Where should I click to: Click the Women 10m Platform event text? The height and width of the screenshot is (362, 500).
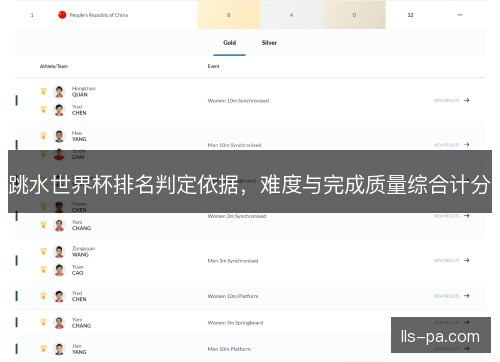(x=233, y=296)
